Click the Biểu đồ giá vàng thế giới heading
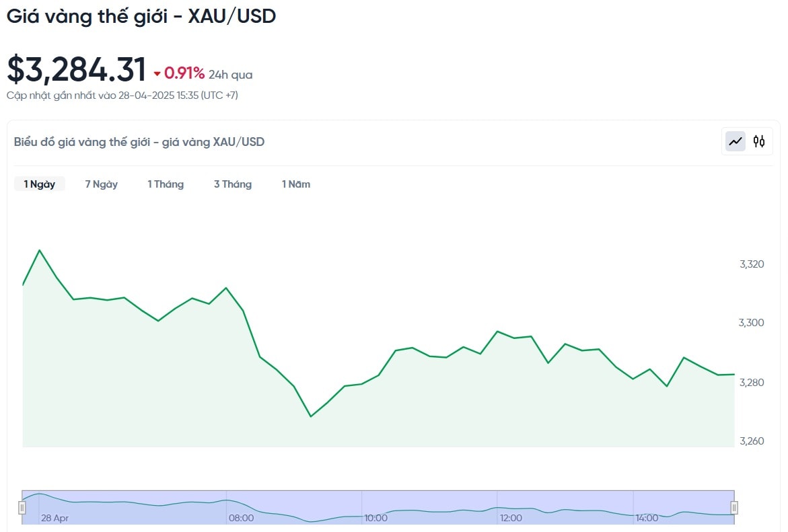 (x=139, y=142)
